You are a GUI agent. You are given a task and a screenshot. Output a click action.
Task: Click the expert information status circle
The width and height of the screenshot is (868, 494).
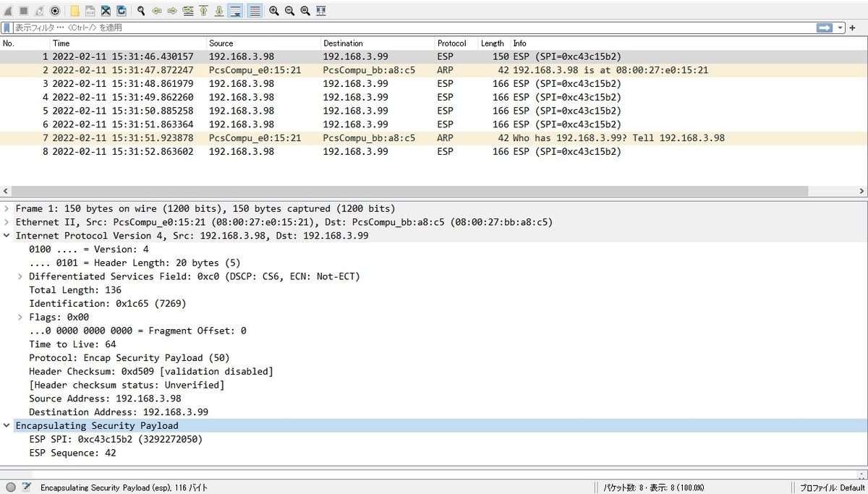[x=11, y=487]
